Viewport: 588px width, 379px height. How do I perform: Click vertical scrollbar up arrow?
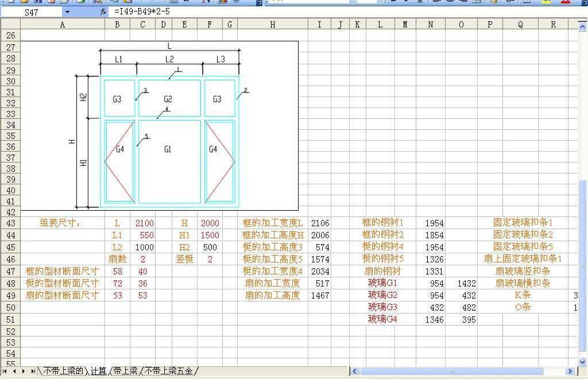pos(582,26)
